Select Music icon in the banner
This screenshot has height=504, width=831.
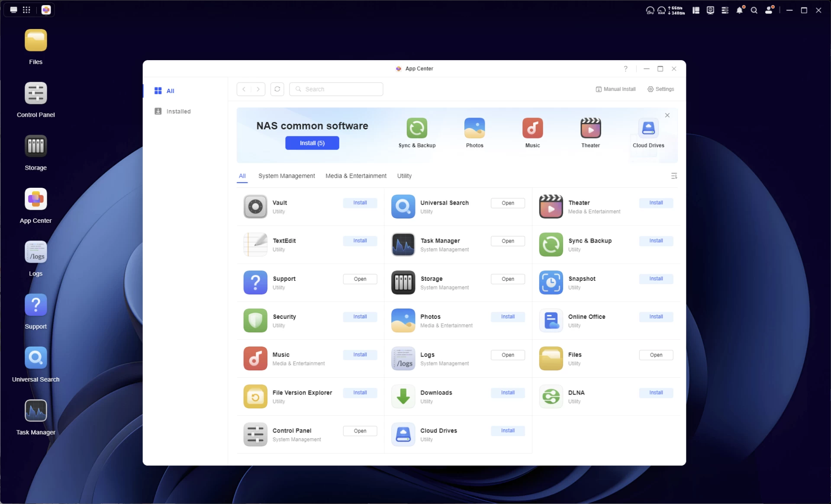pyautogui.click(x=532, y=128)
